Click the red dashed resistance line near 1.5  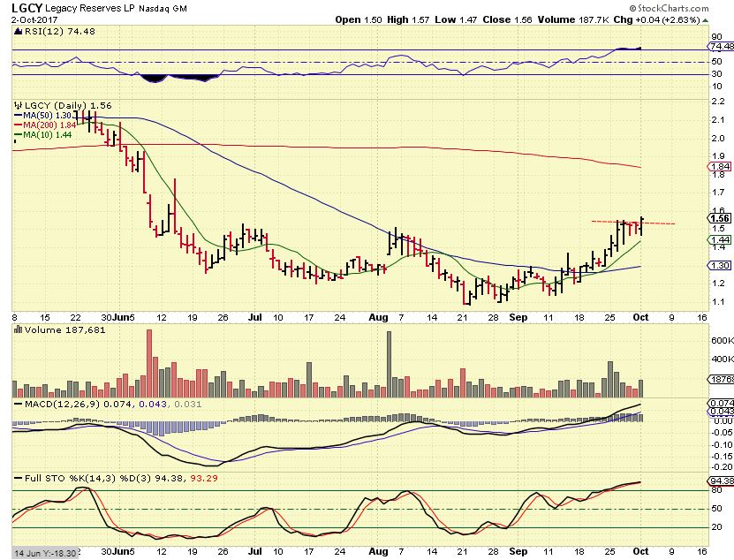633,223
